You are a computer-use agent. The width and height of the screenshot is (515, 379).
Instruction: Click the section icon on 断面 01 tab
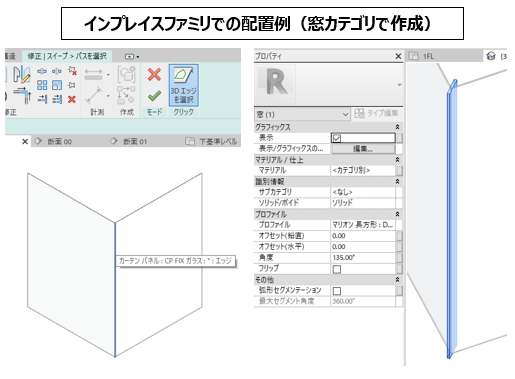click(114, 141)
